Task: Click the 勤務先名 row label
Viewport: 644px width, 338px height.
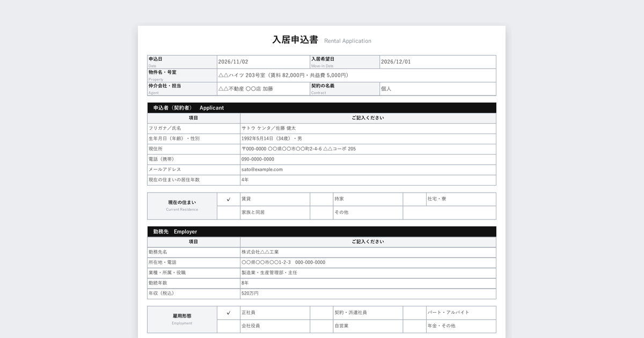Action: pyautogui.click(x=194, y=252)
